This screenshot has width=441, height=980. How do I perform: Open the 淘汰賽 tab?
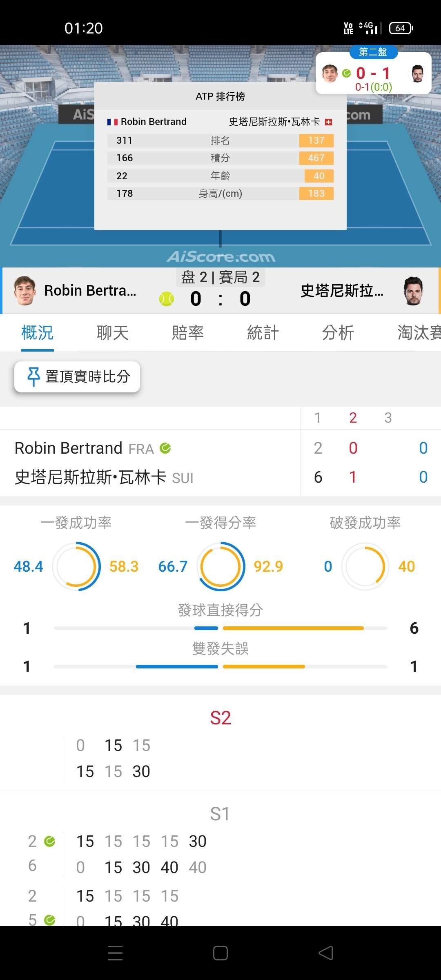419,333
